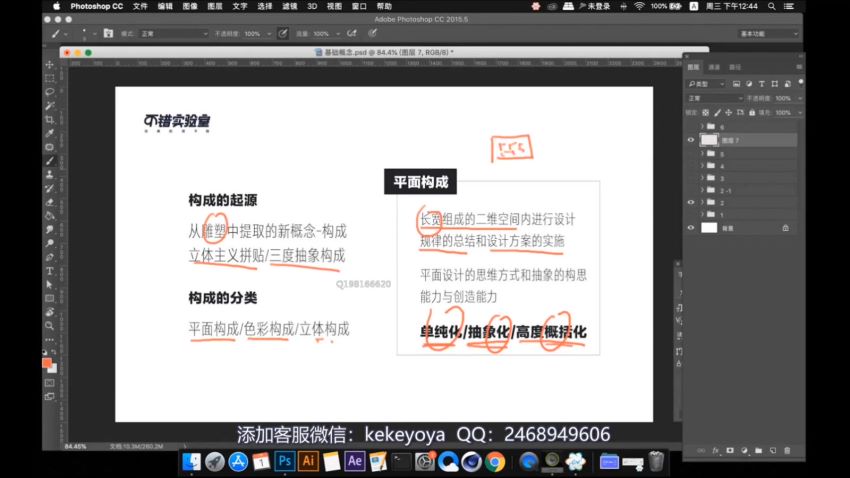Viewport: 850px width, 478px height.
Task: Open layer opacity dropdown arrow
Action: (x=800, y=98)
